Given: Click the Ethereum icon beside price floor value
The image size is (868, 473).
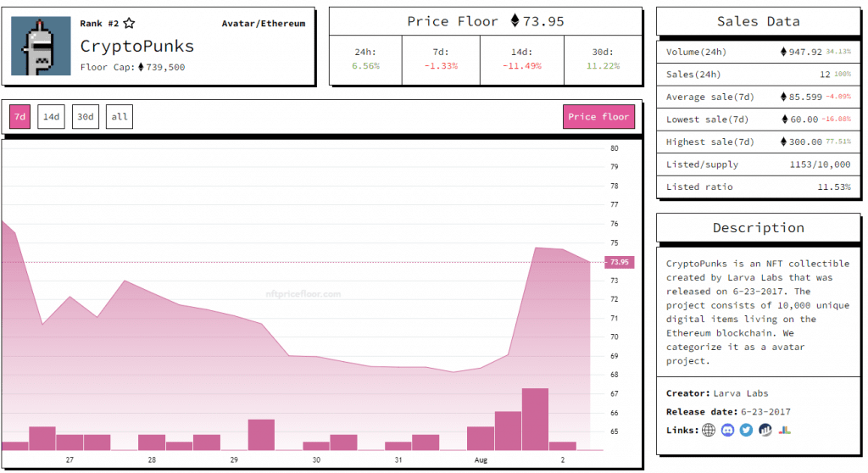Looking at the screenshot, I should pyautogui.click(x=515, y=21).
